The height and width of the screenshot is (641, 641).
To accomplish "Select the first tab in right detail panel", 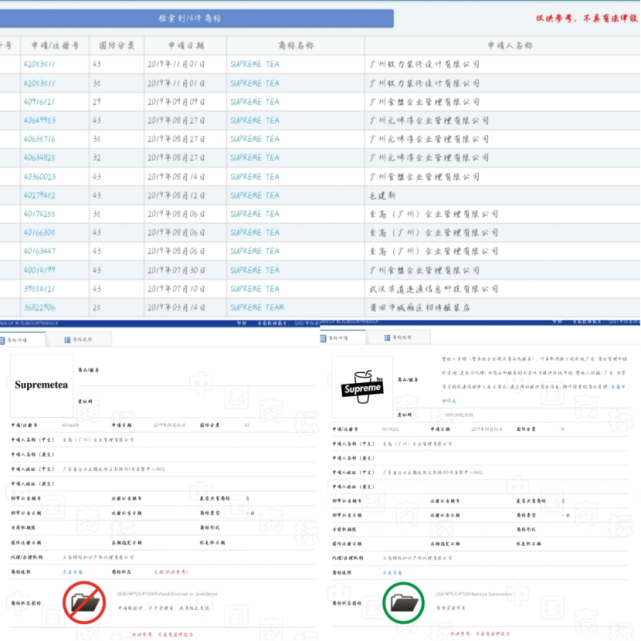I will [x=342, y=338].
